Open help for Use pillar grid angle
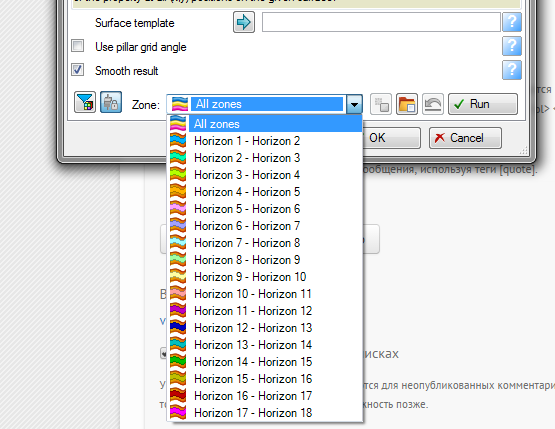555x429 pixels. (x=512, y=46)
